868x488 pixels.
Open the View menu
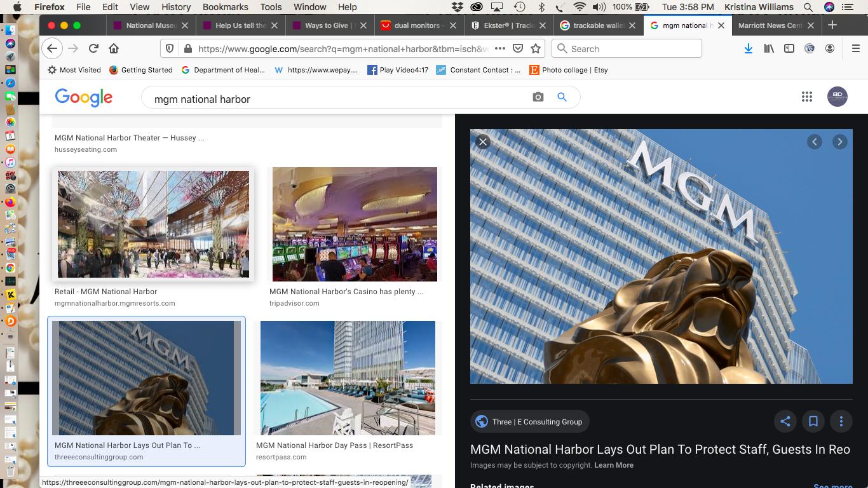pyautogui.click(x=140, y=7)
